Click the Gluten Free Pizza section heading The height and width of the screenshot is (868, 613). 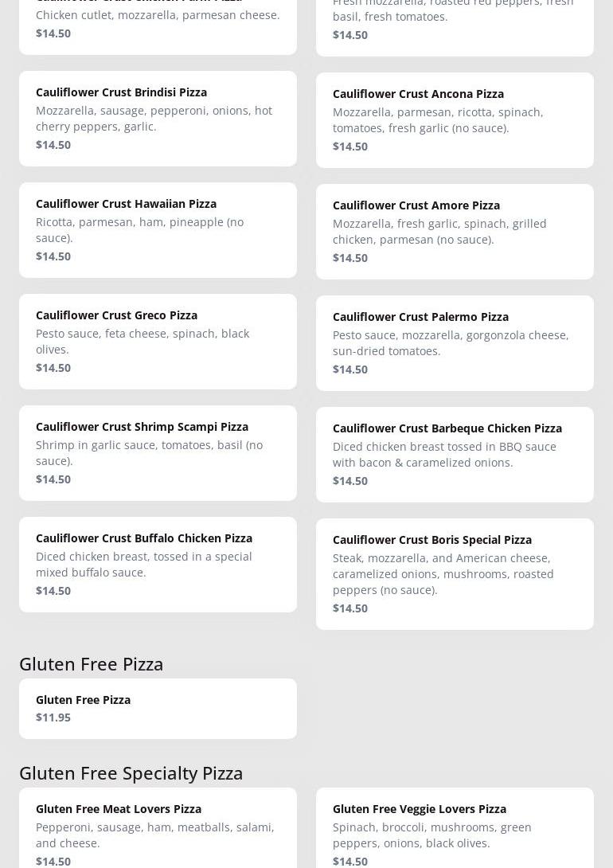pyautogui.click(x=91, y=663)
